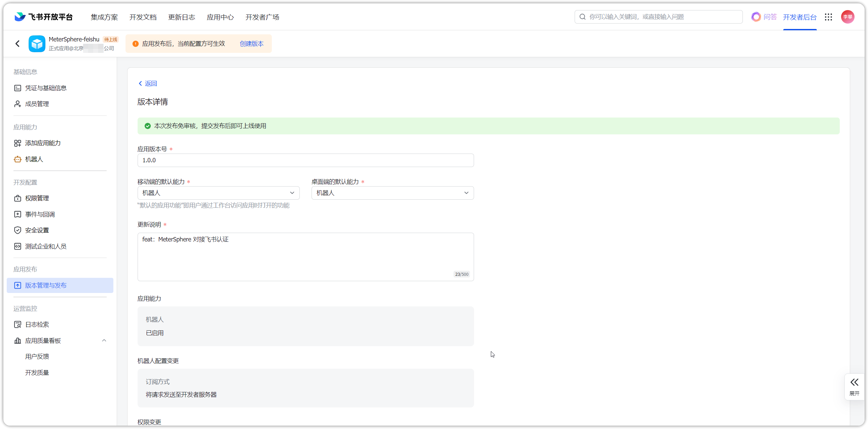Click the 应用版本号 input field
The height and width of the screenshot is (429, 868).
tap(305, 160)
